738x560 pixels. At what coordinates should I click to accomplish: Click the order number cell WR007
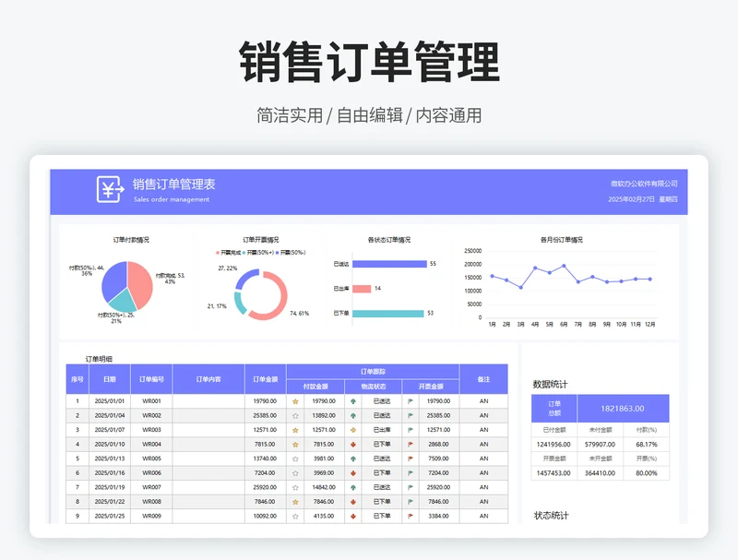pos(151,487)
